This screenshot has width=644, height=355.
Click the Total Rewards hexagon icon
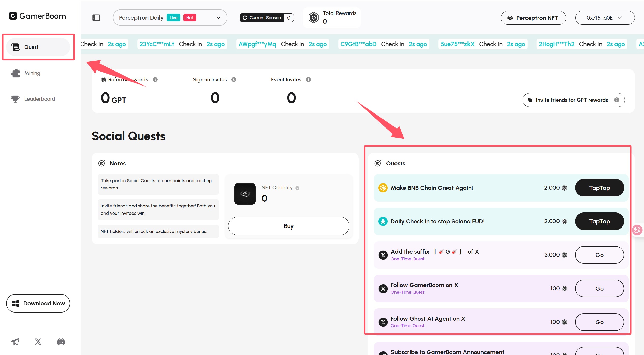click(x=313, y=18)
